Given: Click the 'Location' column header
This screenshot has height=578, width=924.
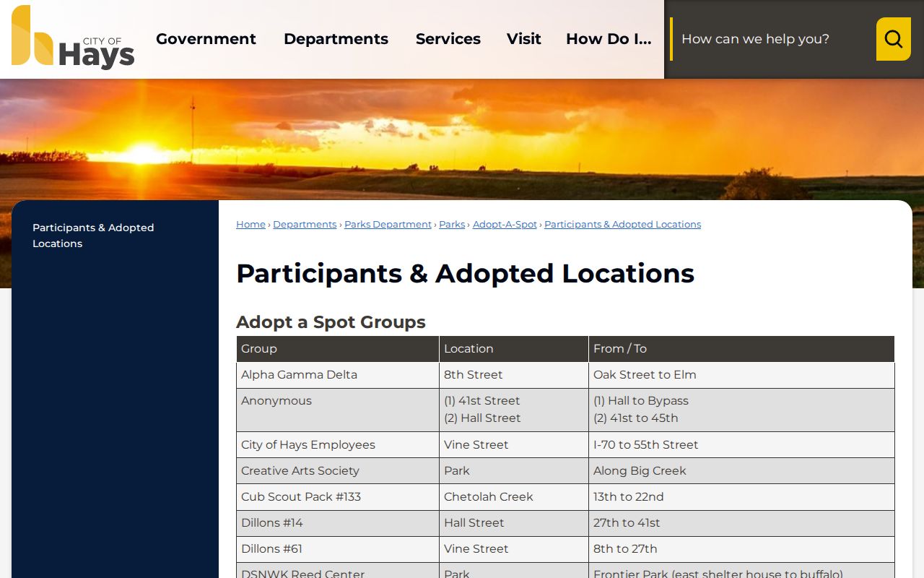Looking at the screenshot, I should coord(514,349).
